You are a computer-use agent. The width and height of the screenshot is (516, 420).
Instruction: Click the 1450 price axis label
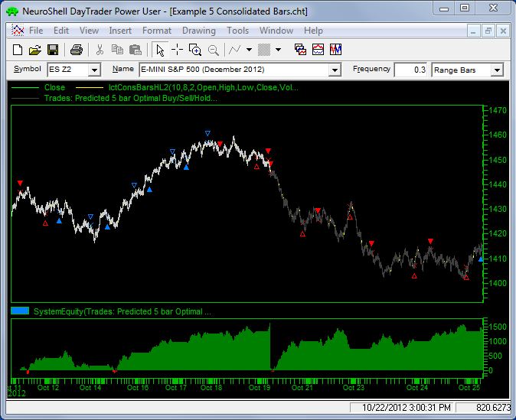(497, 160)
